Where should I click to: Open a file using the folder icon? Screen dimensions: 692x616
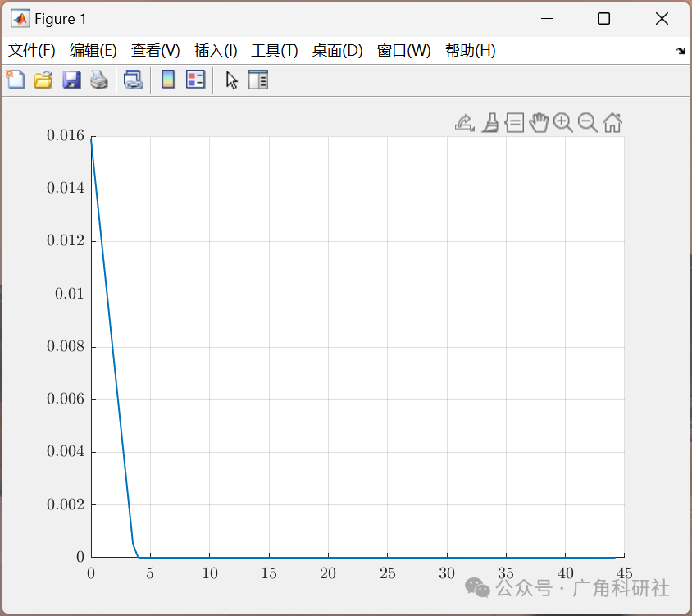pos(43,80)
